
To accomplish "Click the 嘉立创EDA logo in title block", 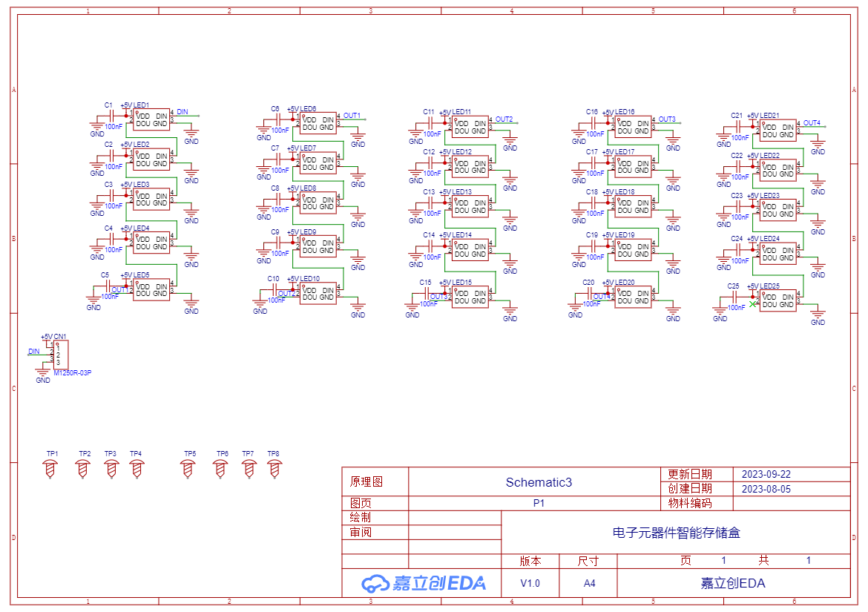I will pos(424,583).
